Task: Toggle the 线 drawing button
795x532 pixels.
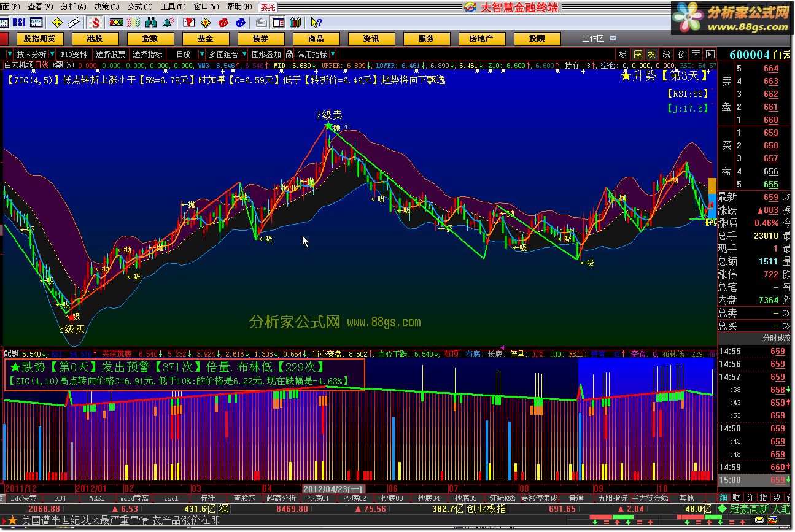Action: click(667, 55)
